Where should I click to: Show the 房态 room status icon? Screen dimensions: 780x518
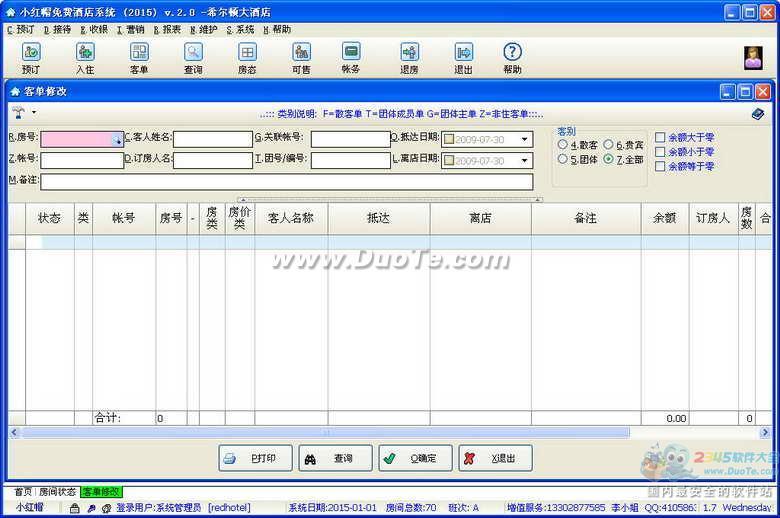(x=247, y=52)
